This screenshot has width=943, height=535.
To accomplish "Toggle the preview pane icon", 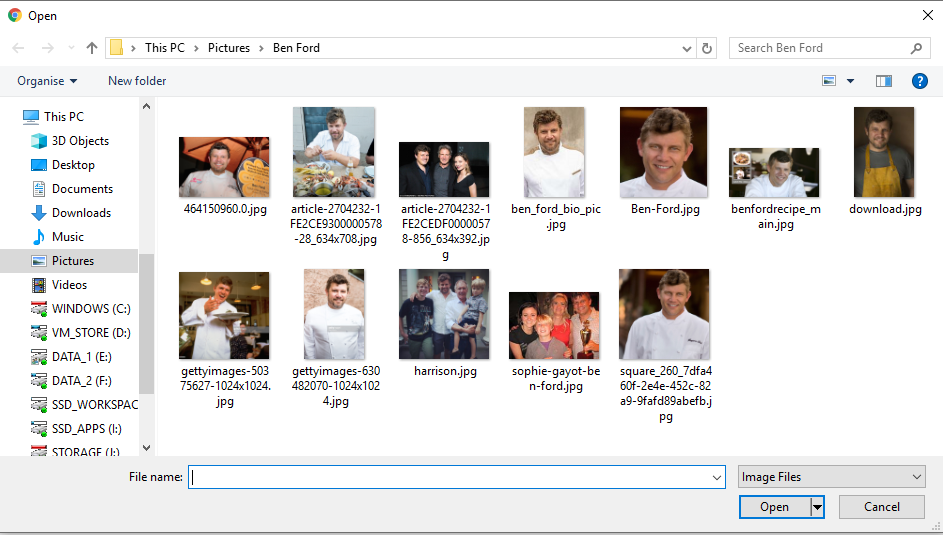I will coord(883,81).
